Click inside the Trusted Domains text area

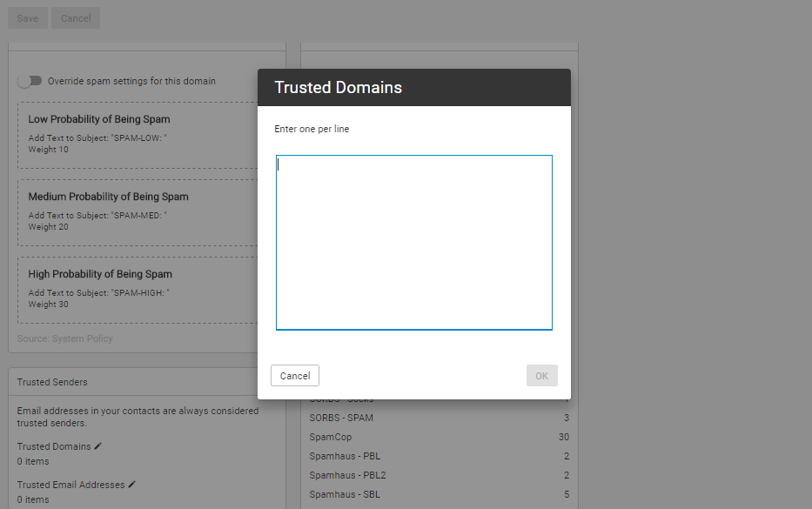click(413, 242)
